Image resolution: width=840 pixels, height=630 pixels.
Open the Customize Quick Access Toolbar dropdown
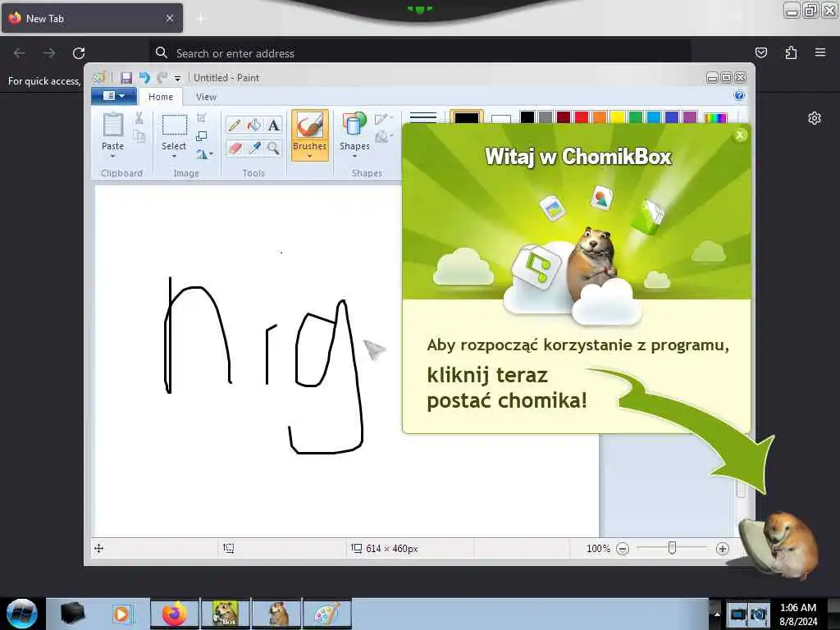click(x=177, y=79)
